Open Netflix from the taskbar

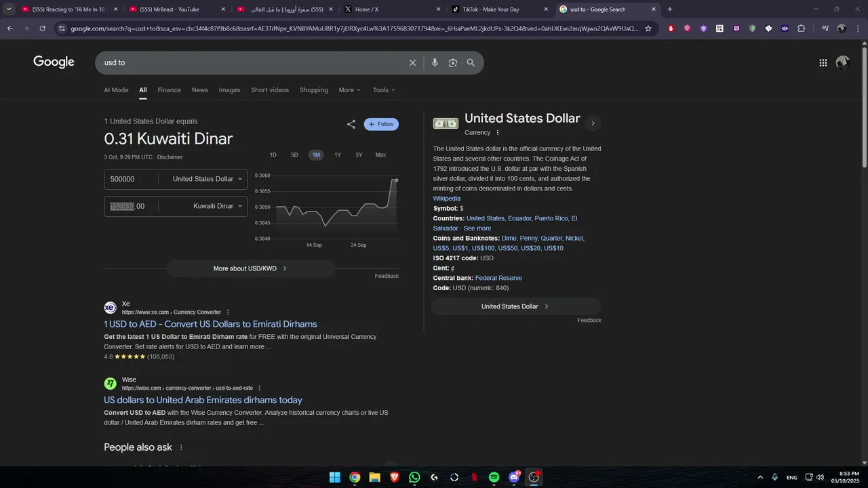tap(475, 477)
